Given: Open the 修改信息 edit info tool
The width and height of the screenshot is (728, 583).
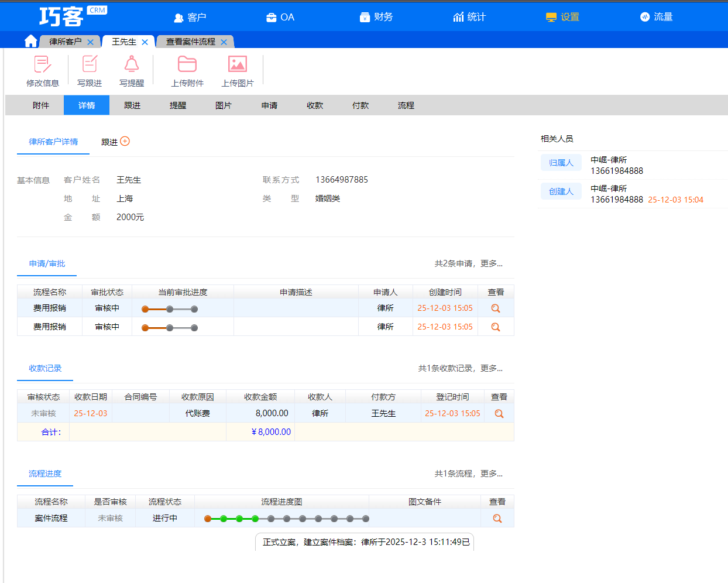Looking at the screenshot, I should coord(42,64).
